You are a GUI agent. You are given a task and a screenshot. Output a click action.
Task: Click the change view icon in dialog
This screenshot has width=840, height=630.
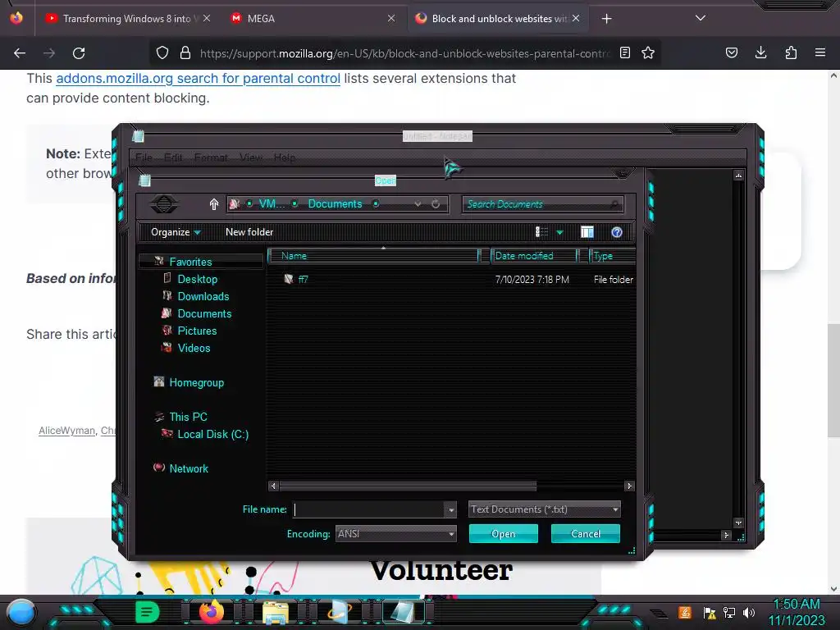(541, 232)
